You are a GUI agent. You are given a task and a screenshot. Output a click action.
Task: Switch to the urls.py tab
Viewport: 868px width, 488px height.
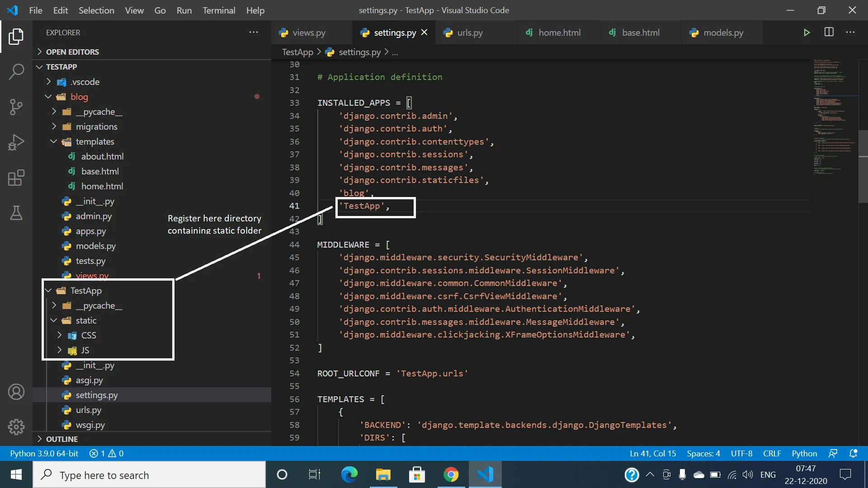point(470,33)
